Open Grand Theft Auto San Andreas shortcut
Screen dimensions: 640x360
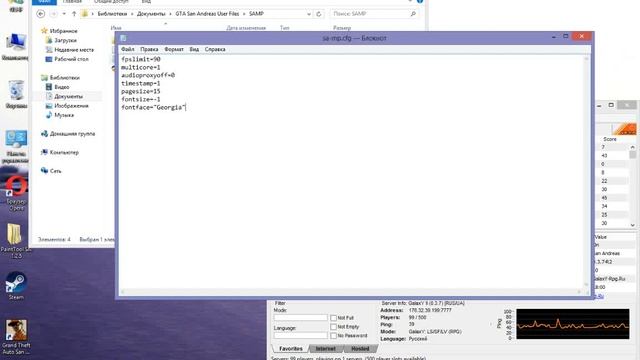click(x=16, y=337)
